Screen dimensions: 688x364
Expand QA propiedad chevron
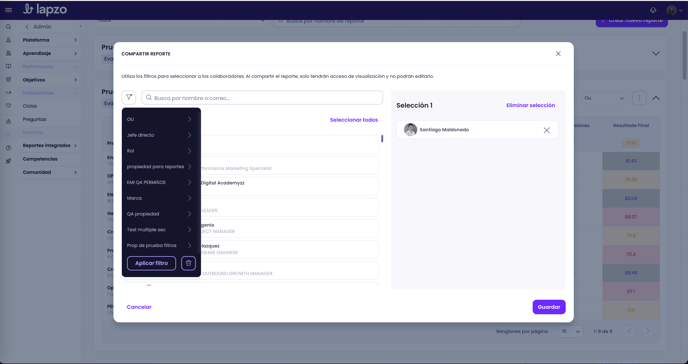click(190, 214)
